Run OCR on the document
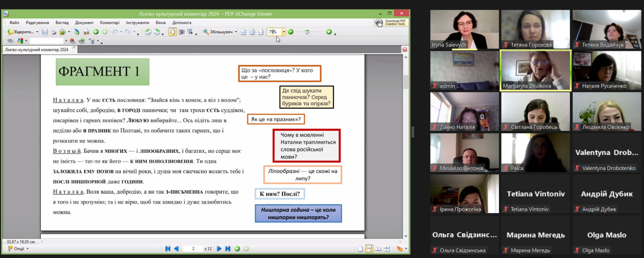 pyautogui.click(x=86, y=32)
